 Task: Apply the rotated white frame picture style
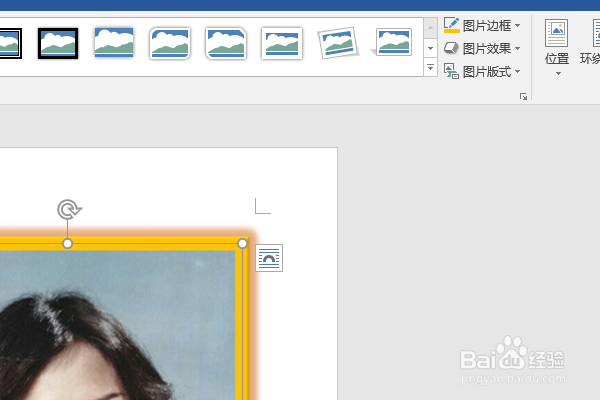pos(338,43)
